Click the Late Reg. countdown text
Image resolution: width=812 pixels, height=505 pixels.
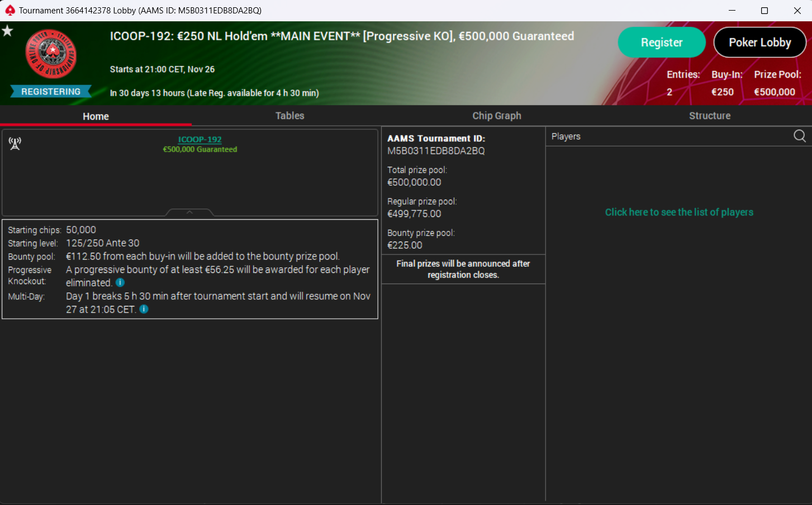pos(214,93)
